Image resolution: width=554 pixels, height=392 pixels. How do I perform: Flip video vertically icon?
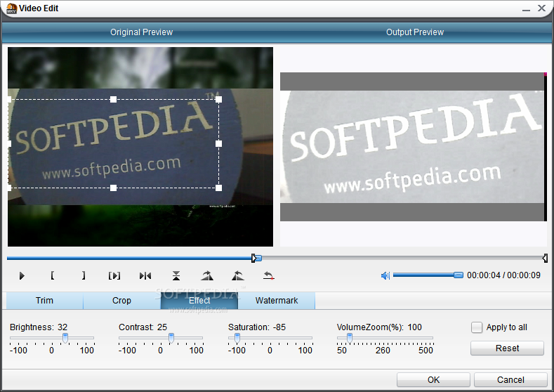click(x=176, y=275)
